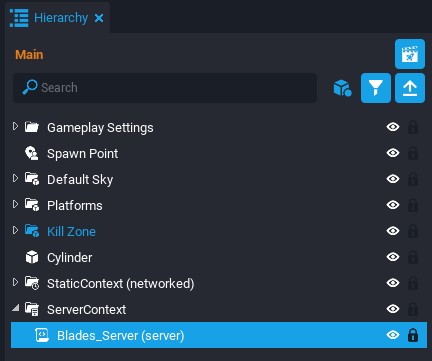Click the blue cube icon beside search
This screenshot has height=361, width=432.
tap(343, 88)
